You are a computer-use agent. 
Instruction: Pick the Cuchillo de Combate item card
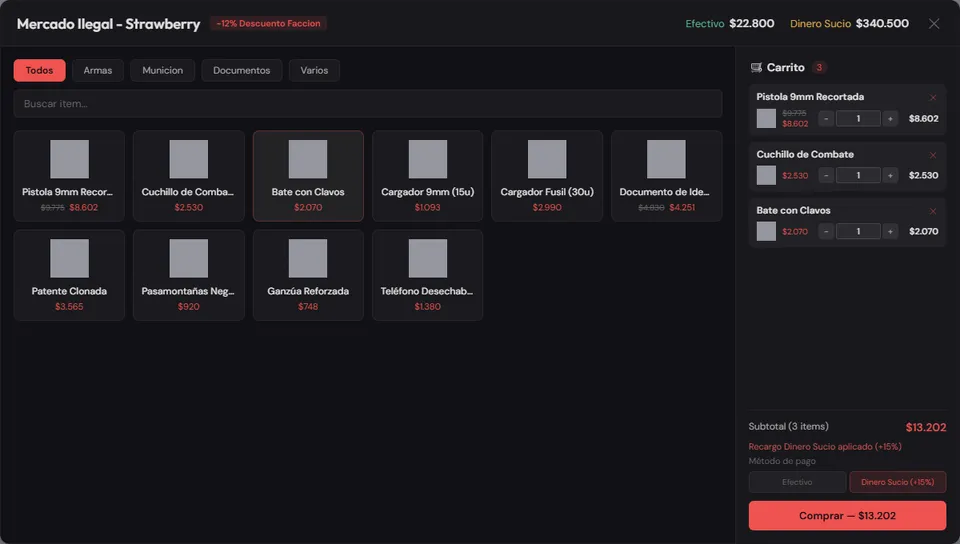pos(189,176)
